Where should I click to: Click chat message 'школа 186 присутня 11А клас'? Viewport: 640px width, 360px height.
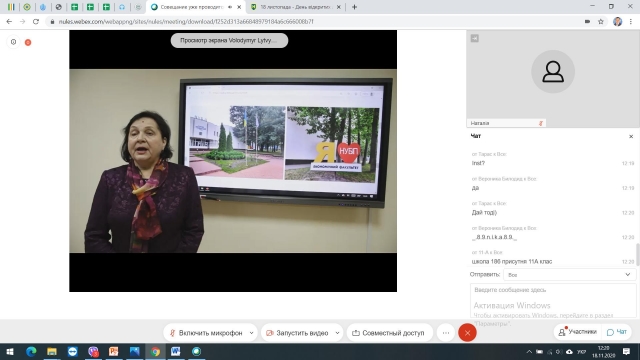(x=512, y=261)
